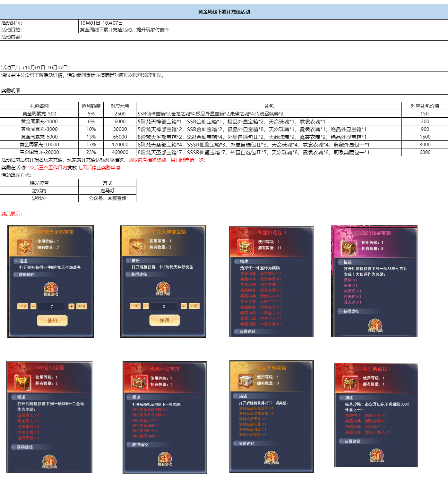Click the 外显自选包II chest icon

point(246,248)
